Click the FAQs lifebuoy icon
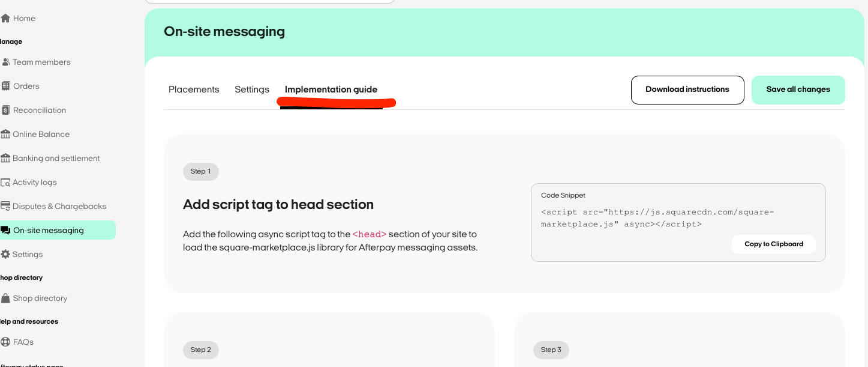The height and width of the screenshot is (367, 868). pos(5,342)
